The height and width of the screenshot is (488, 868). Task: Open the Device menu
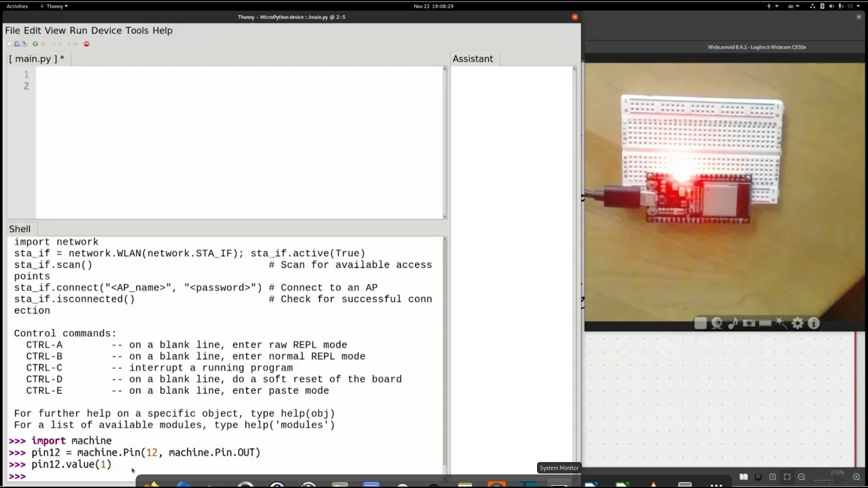106,30
